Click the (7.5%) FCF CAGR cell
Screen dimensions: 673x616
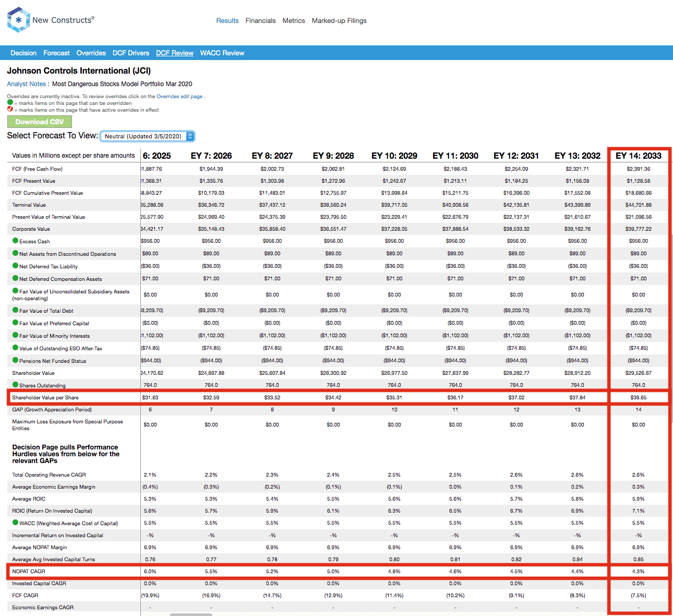[x=639, y=595]
